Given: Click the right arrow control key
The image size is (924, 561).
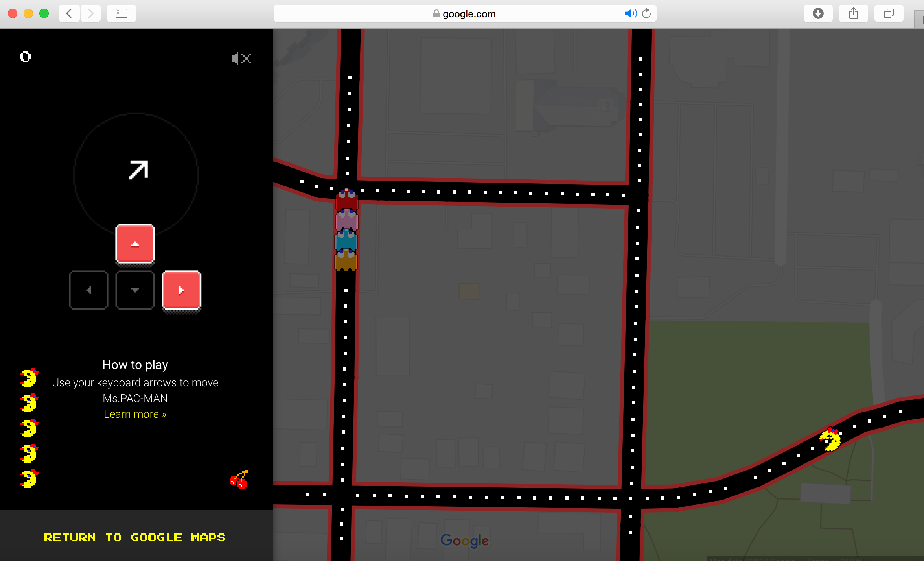Looking at the screenshot, I should point(181,290).
